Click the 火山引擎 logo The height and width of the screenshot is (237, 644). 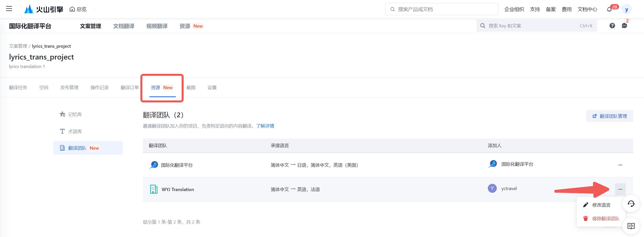[x=44, y=9]
